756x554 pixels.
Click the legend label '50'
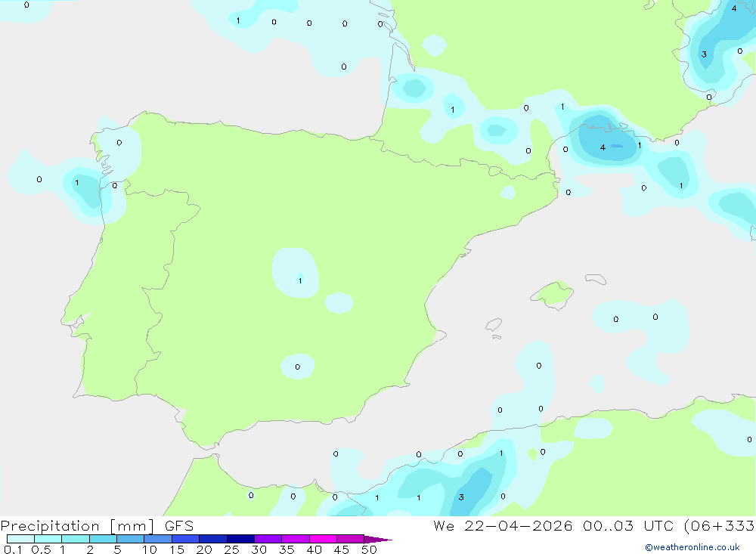pos(369,549)
